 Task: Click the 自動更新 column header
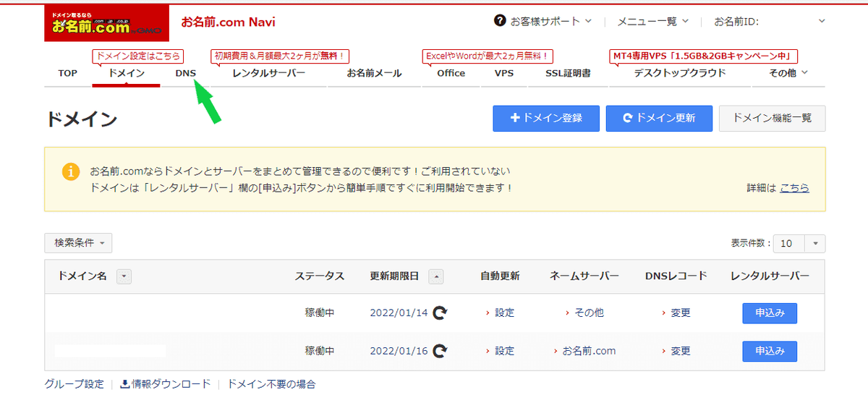(500, 276)
